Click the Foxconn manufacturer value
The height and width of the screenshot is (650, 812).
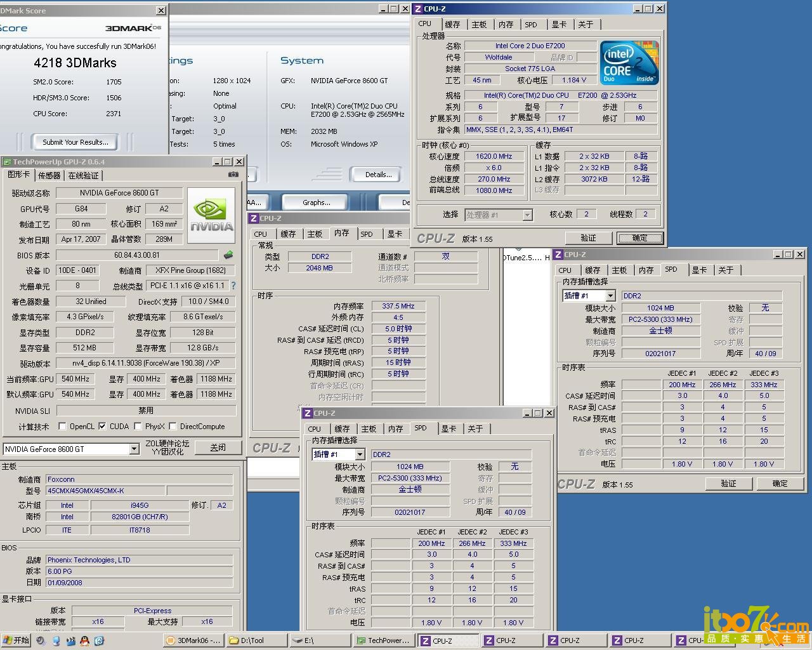(139, 479)
